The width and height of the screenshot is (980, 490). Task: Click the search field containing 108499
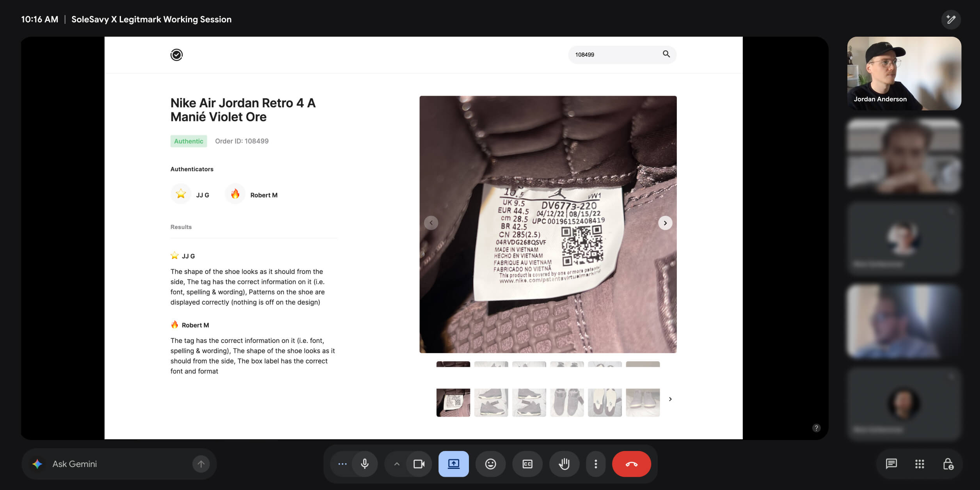coord(622,55)
